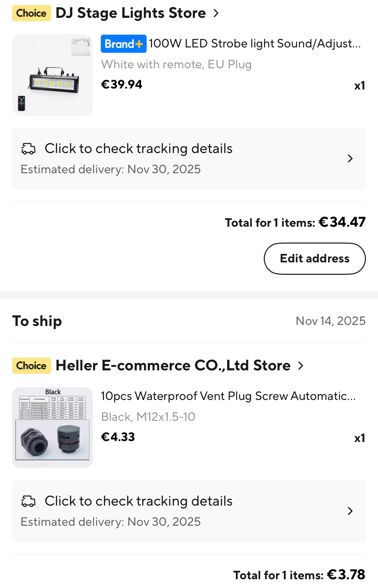Click the €39.94 strobe light price
This screenshot has height=588, width=378.
(122, 84)
